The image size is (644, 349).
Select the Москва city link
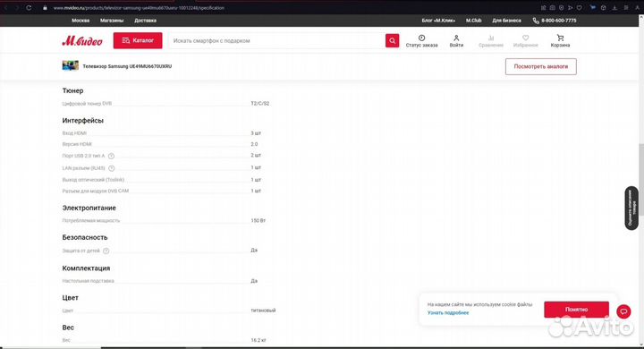point(80,21)
